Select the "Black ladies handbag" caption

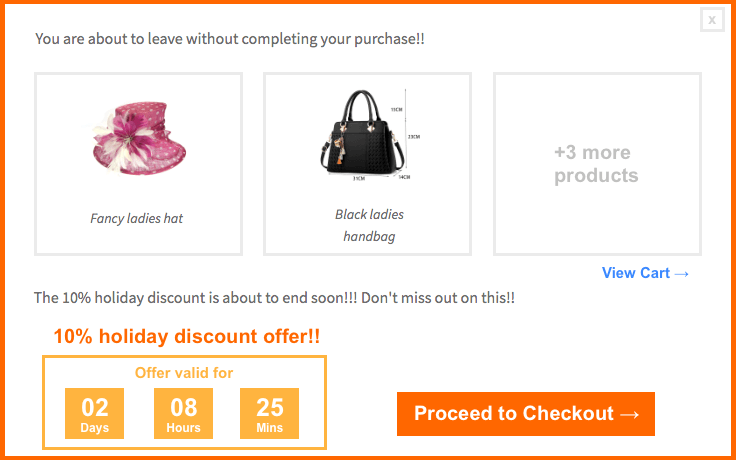click(x=369, y=225)
